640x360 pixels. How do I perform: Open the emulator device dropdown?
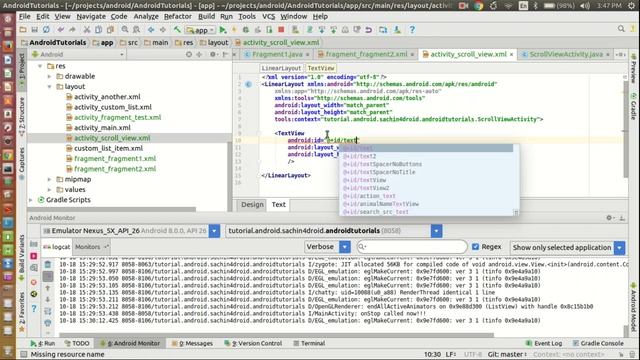(214, 231)
